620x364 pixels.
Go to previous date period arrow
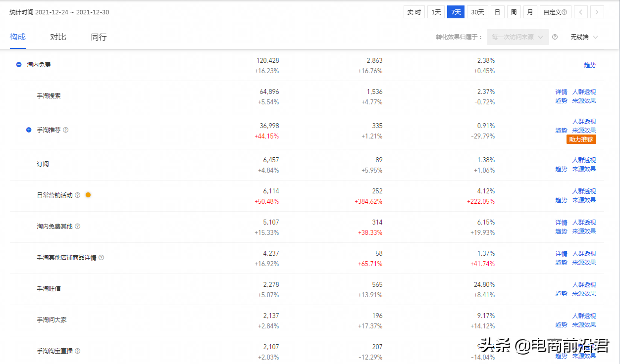coord(581,12)
